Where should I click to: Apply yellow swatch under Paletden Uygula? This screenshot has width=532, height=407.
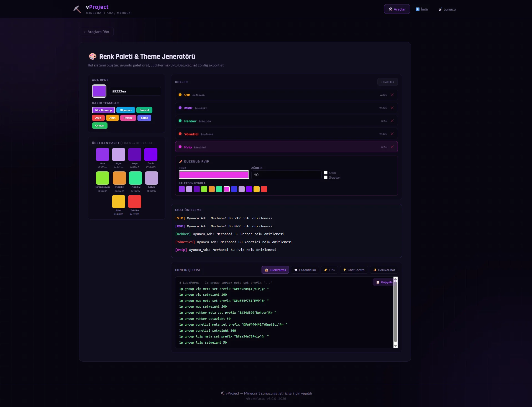pyautogui.click(x=257, y=189)
